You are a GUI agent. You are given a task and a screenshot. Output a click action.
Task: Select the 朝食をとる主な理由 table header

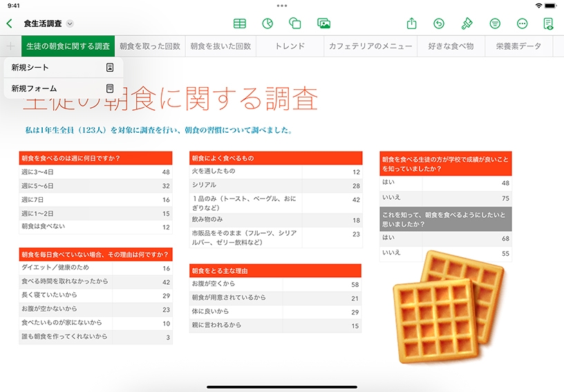click(275, 271)
